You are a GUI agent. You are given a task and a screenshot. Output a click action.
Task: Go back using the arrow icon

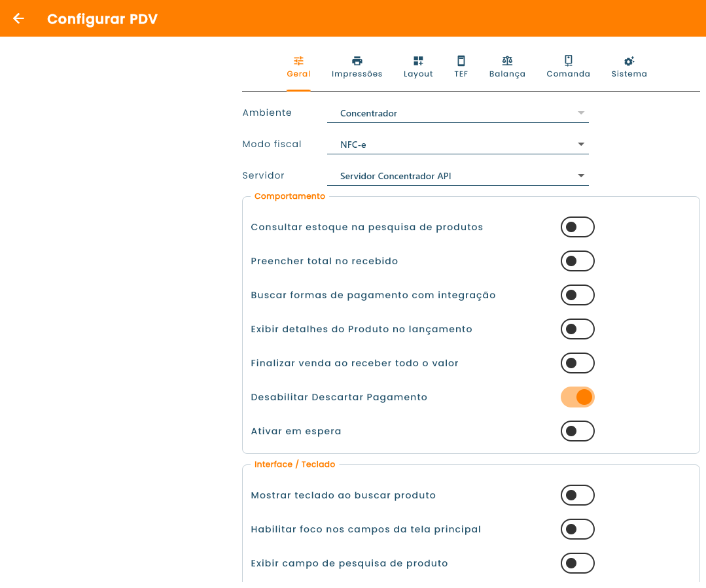click(18, 18)
